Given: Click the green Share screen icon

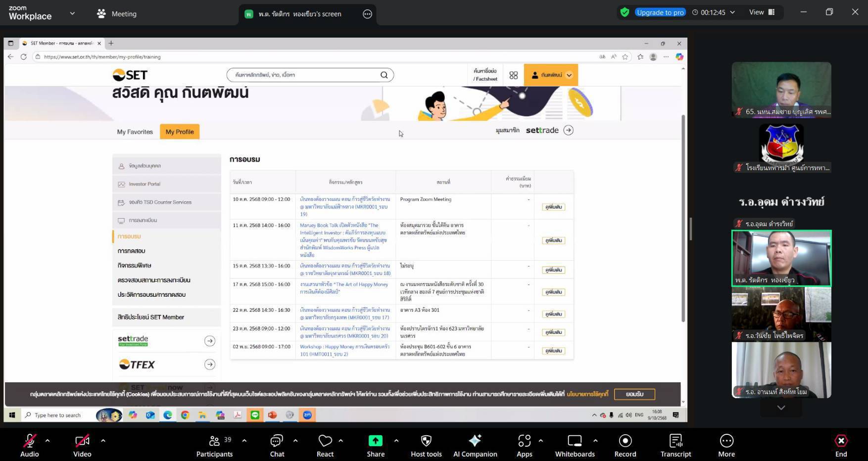Looking at the screenshot, I should [x=376, y=441].
